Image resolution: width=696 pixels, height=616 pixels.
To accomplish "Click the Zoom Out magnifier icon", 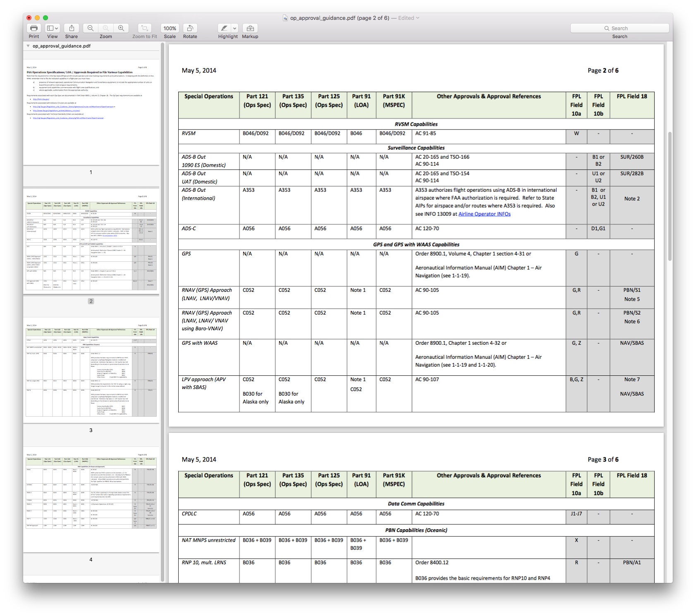I will click(x=91, y=28).
